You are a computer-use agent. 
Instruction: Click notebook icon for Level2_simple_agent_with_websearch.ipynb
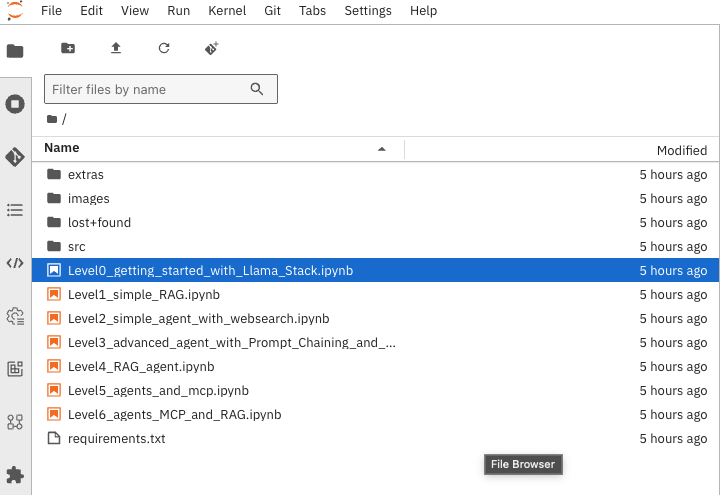tap(54, 318)
